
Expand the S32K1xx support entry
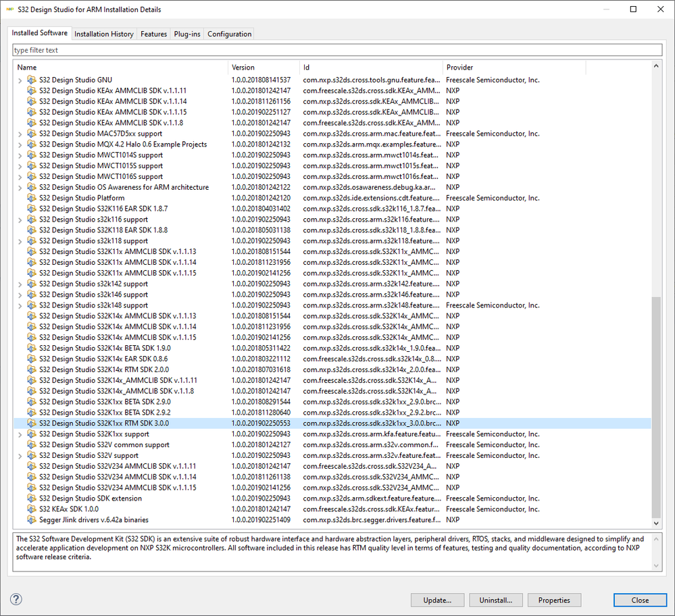click(20, 435)
